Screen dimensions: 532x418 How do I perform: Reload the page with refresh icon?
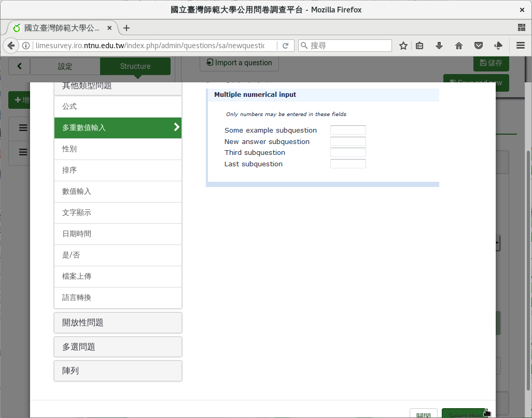tap(285, 46)
